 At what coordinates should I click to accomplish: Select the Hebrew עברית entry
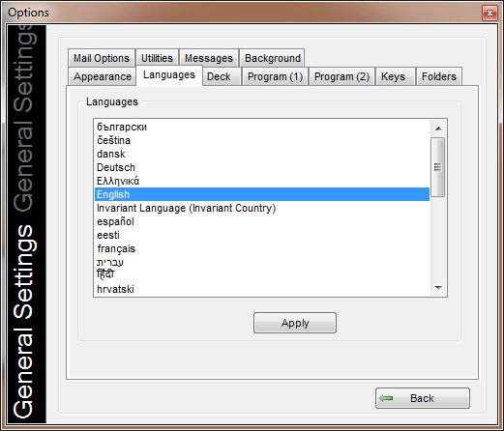click(262, 262)
